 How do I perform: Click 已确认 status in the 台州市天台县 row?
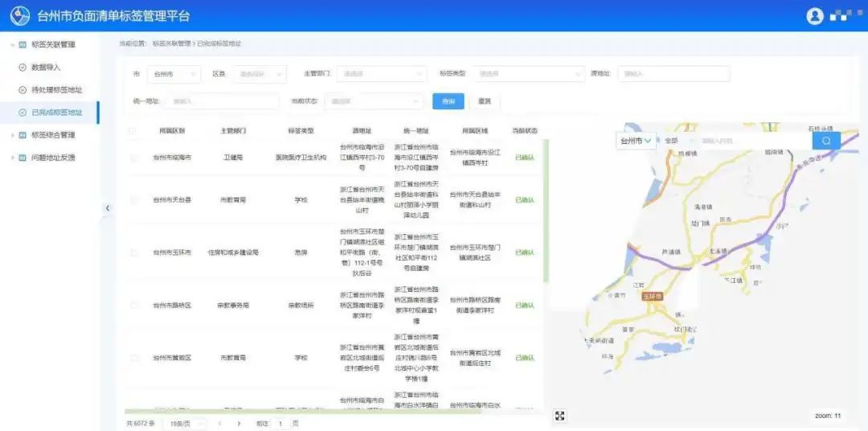point(524,200)
